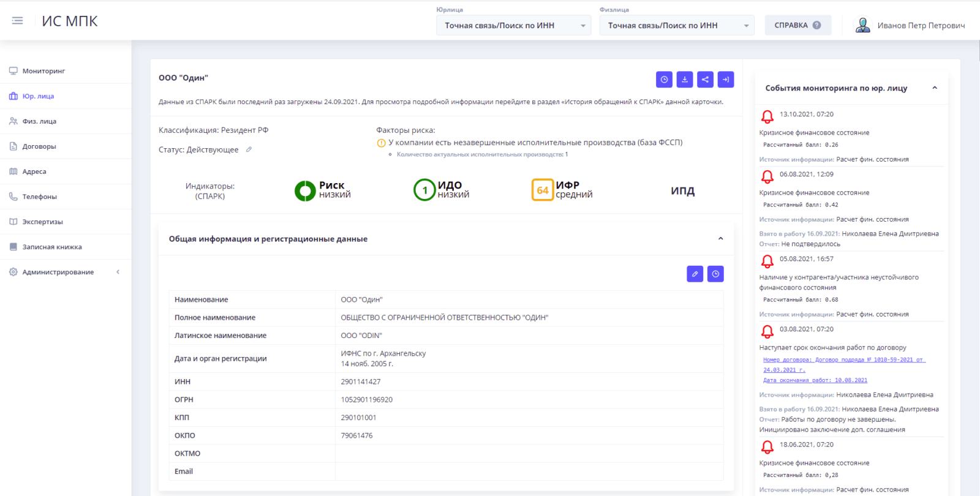
Task: Open the Физлица search type dropdown
Action: 677,25
